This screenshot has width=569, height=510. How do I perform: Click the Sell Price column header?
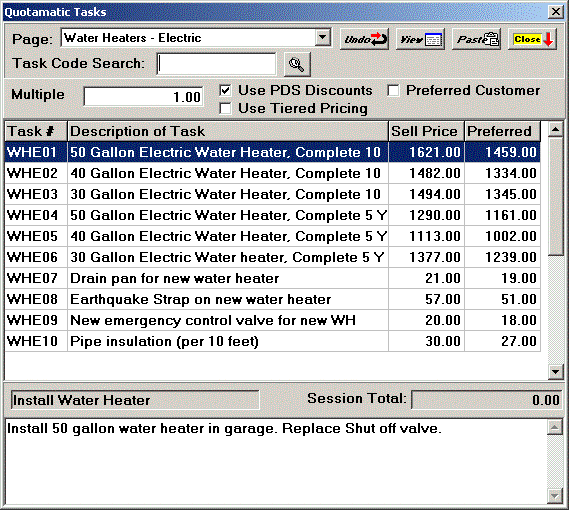coord(426,131)
